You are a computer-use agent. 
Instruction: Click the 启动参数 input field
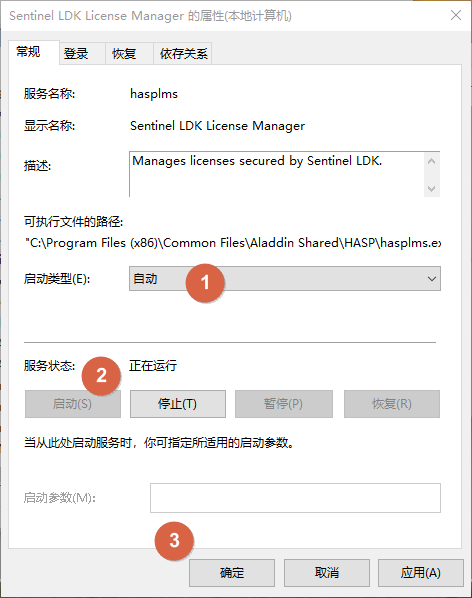coord(295,498)
